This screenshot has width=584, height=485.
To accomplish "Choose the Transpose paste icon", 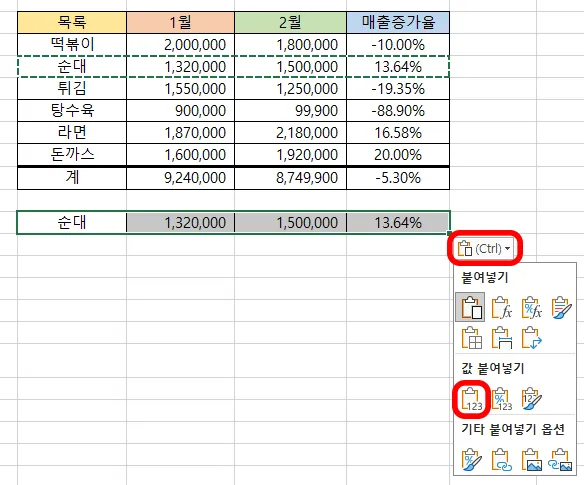I will [531, 337].
